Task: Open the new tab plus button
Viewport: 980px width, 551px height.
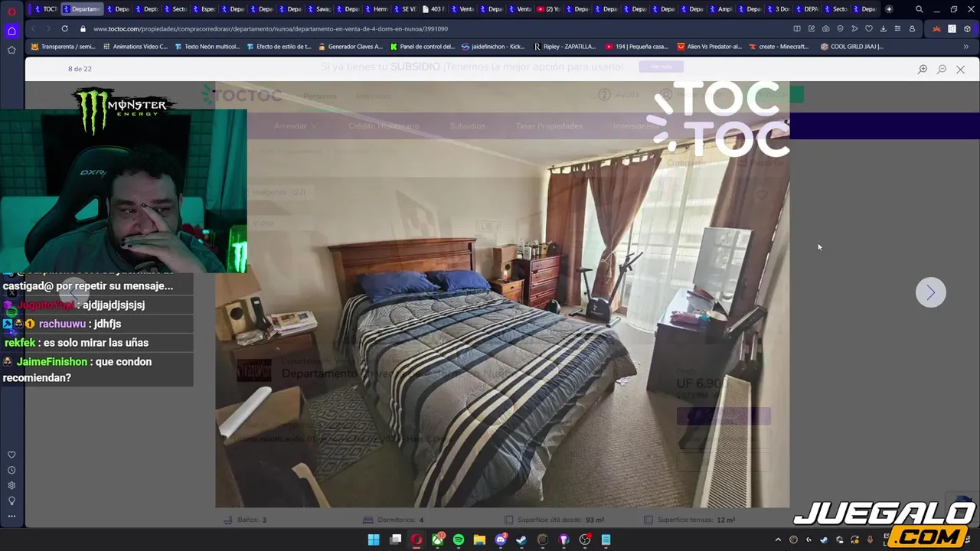Action: [889, 9]
